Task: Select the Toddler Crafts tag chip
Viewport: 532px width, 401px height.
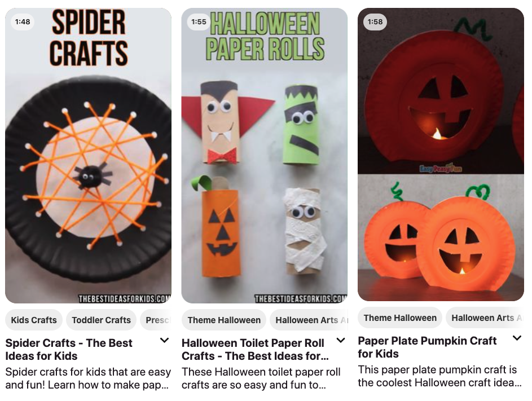Action: [x=101, y=320]
